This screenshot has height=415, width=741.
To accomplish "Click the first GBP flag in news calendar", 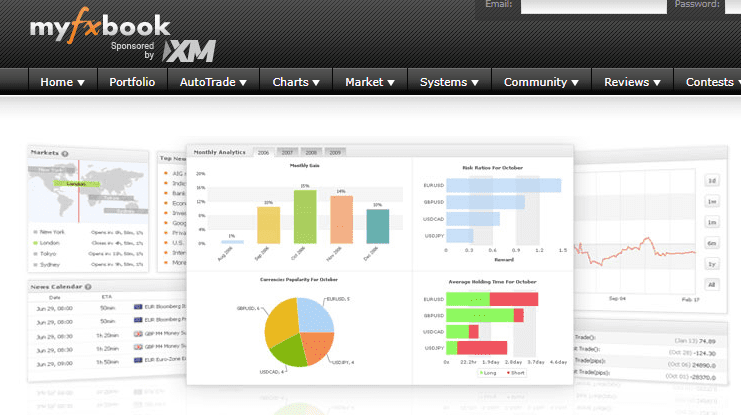I will click(138, 334).
